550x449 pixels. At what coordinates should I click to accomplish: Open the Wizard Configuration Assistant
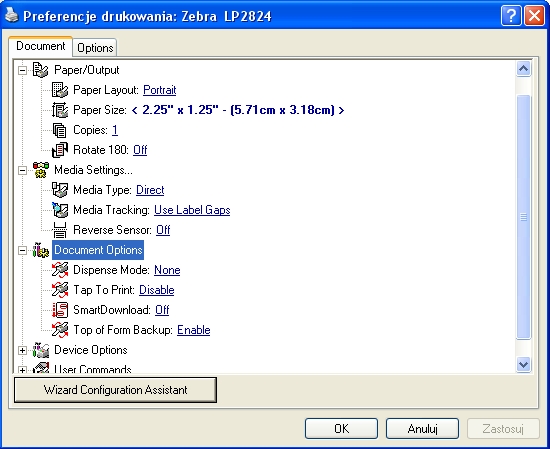[115, 390]
